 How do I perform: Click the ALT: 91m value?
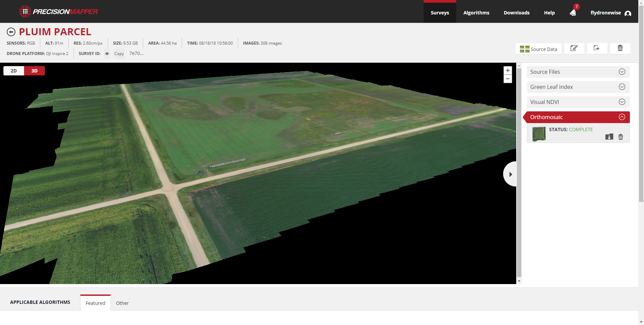(54, 43)
